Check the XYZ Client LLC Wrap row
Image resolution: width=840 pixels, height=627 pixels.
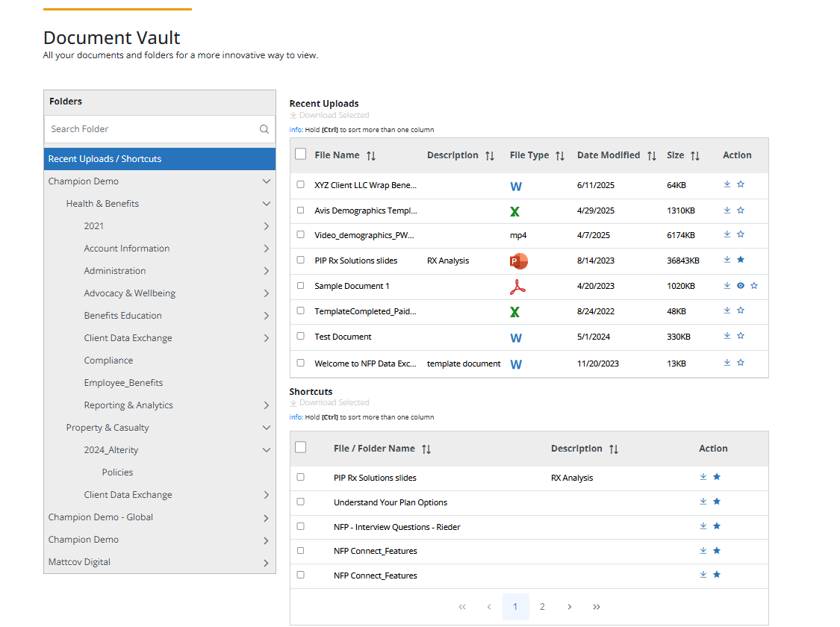click(x=301, y=184)
